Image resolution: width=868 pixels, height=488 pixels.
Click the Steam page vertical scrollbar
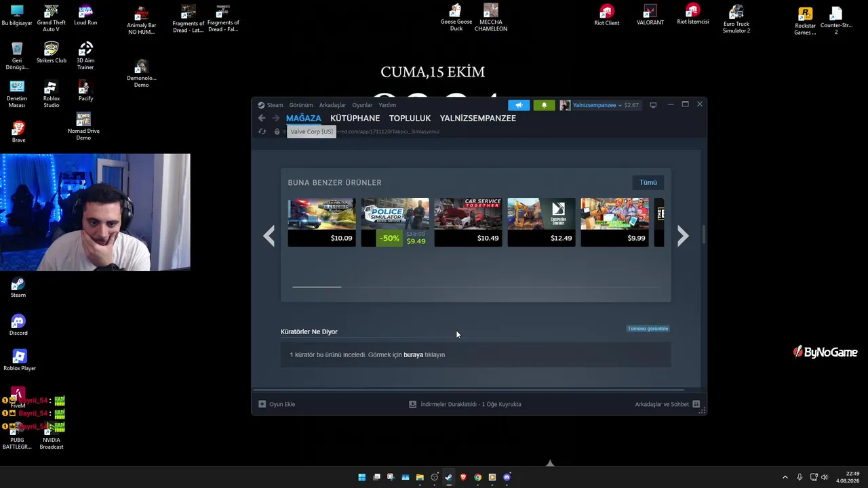704,235
